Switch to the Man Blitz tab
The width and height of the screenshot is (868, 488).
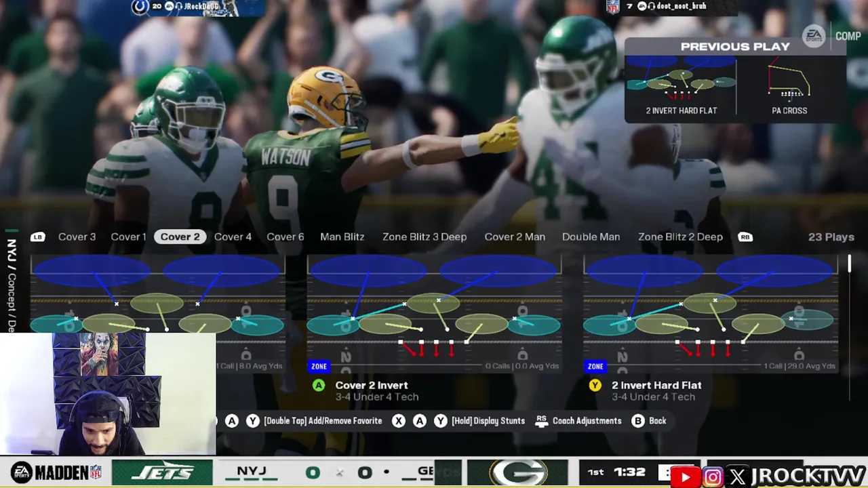[x=342, y=237]
